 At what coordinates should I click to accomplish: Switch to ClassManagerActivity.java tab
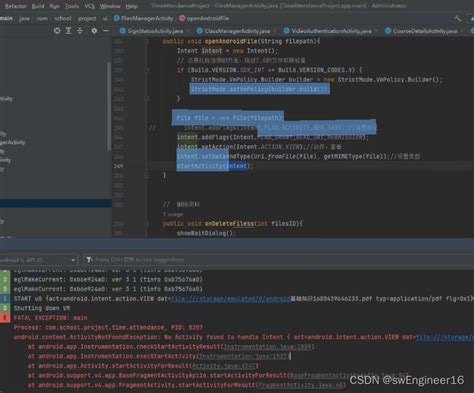pos(237,31)
